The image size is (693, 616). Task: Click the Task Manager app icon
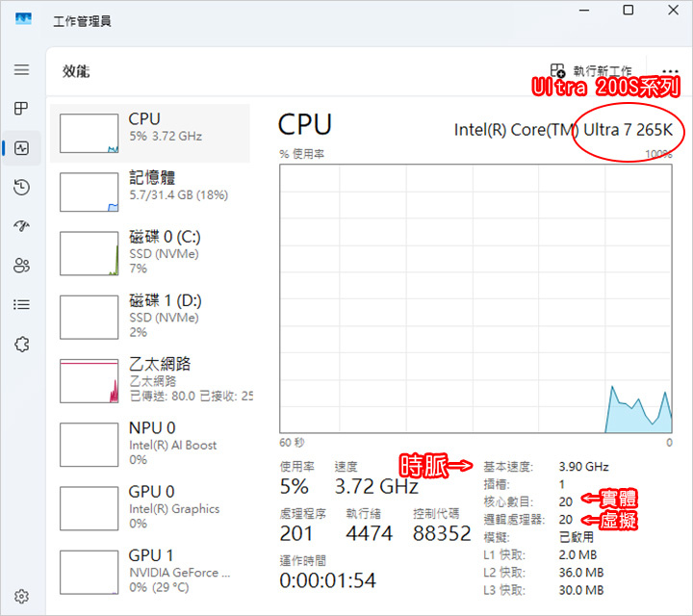(23, 19)
